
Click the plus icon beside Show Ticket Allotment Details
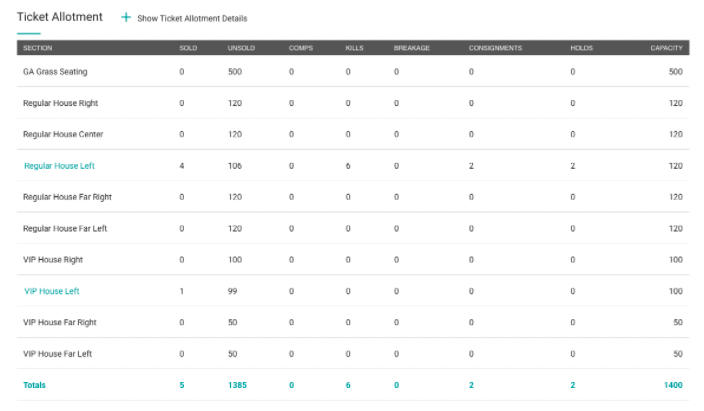pos(126,18)
